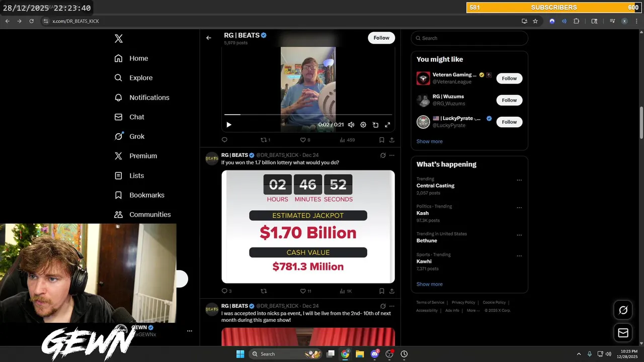
Task: Click the X search field
Action: (469, 38)
